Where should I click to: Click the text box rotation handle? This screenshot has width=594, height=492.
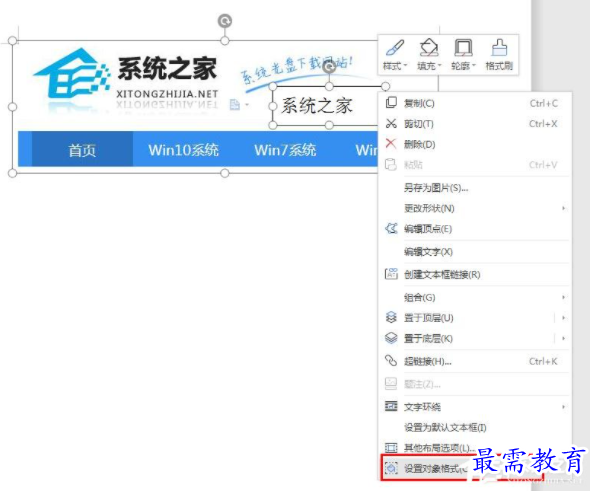pos(329,67)
